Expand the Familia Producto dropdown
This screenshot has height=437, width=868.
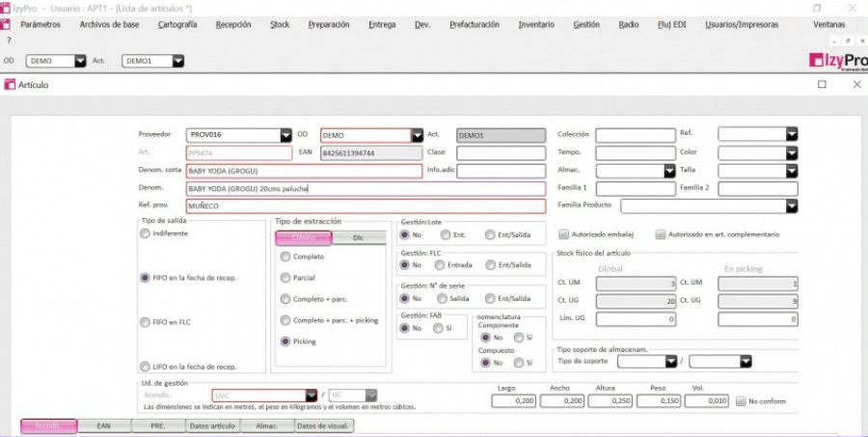792,206
